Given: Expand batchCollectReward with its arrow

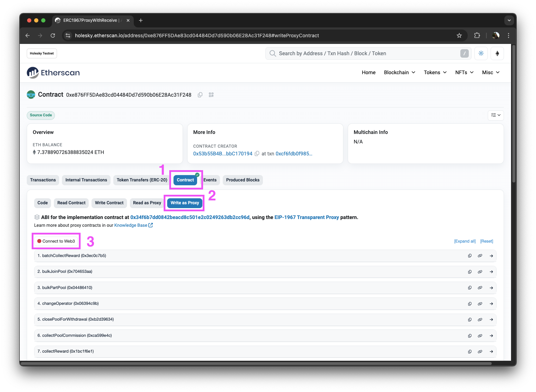Looking at the screenshot, I should [x=491, y=256].
